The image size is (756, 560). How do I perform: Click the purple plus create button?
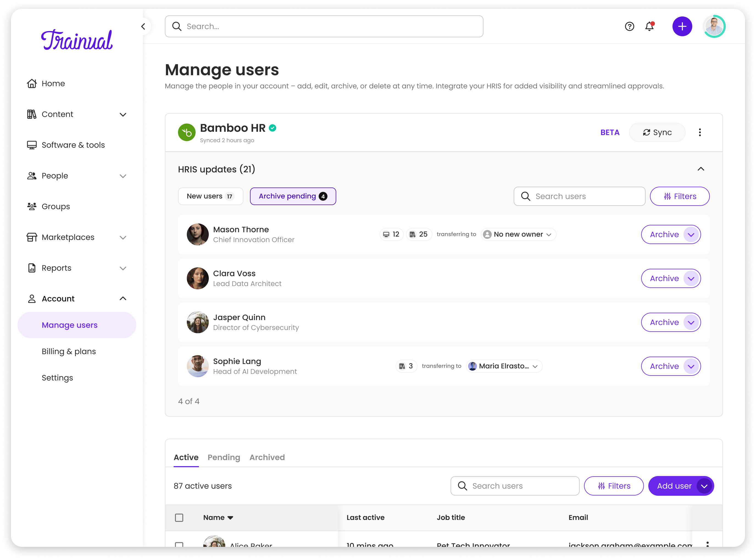pos(682,26)
